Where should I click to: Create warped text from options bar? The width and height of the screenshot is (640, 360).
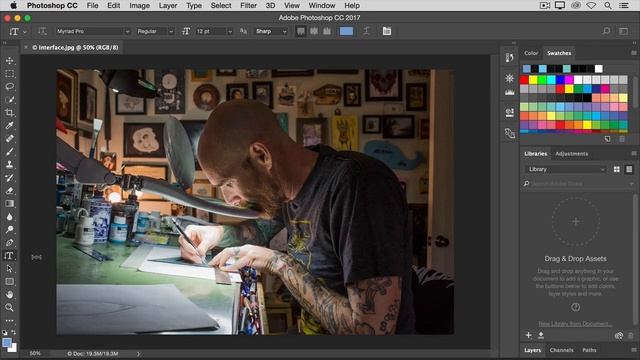click(x=366, y=31)
